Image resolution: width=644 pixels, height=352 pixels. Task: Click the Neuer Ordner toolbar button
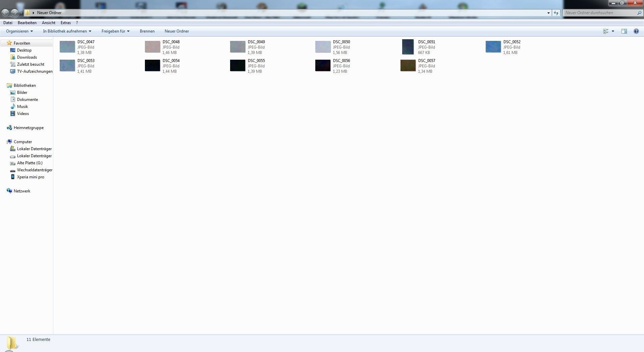pos(177,31)
